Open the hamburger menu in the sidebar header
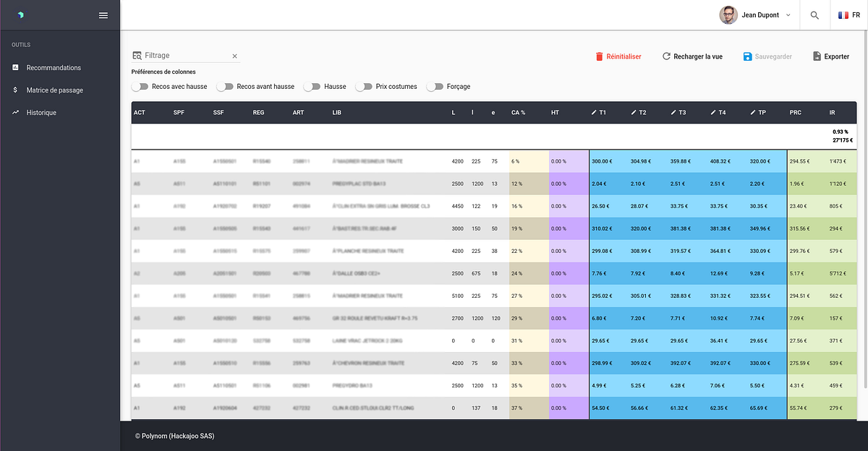Screen dimensions: 868x451 (x=103, y=15)
